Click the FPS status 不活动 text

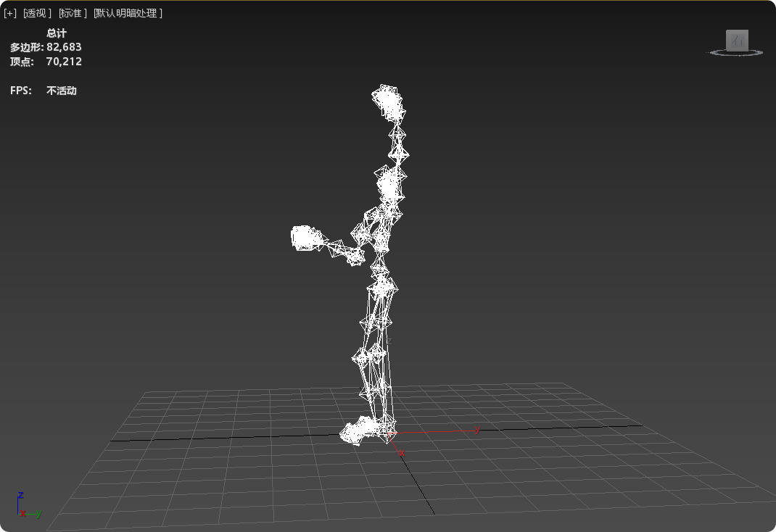pyautogui.click(x=62, y=91)
